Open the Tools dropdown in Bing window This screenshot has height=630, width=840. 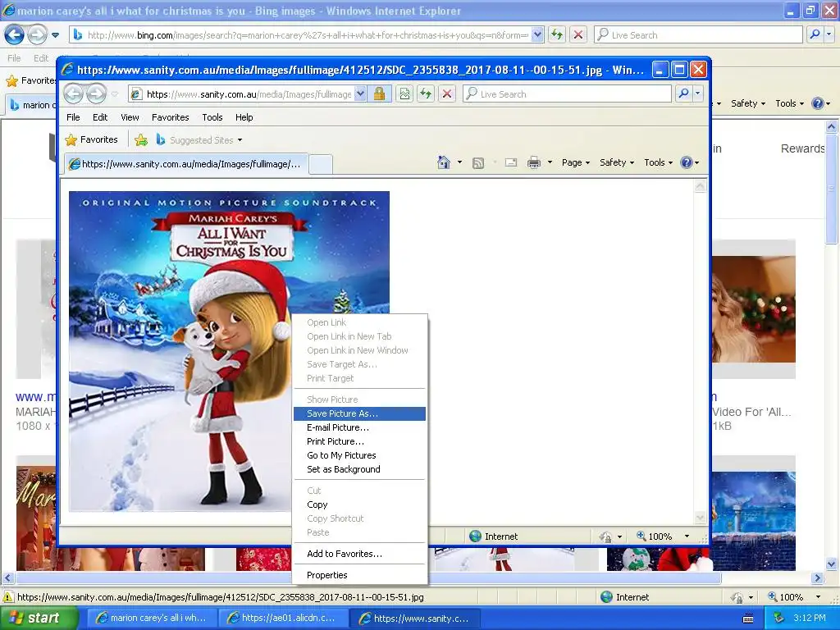point(789,103)
